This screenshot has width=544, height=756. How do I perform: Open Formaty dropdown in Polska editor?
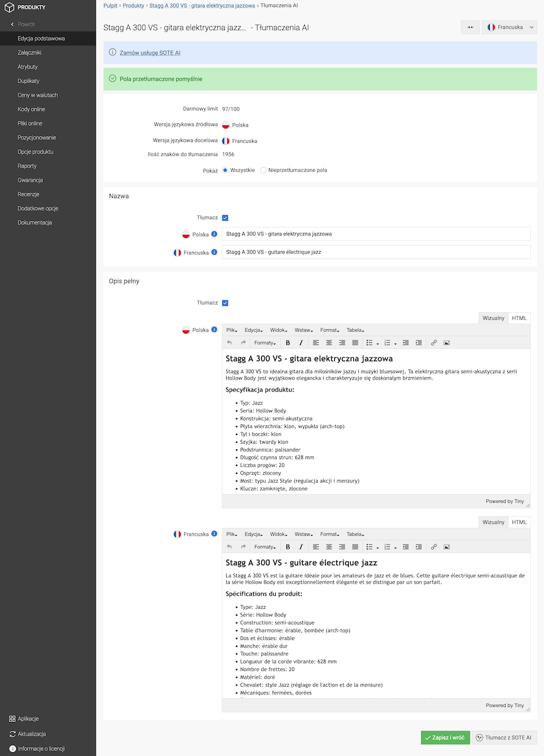[265, 343]
